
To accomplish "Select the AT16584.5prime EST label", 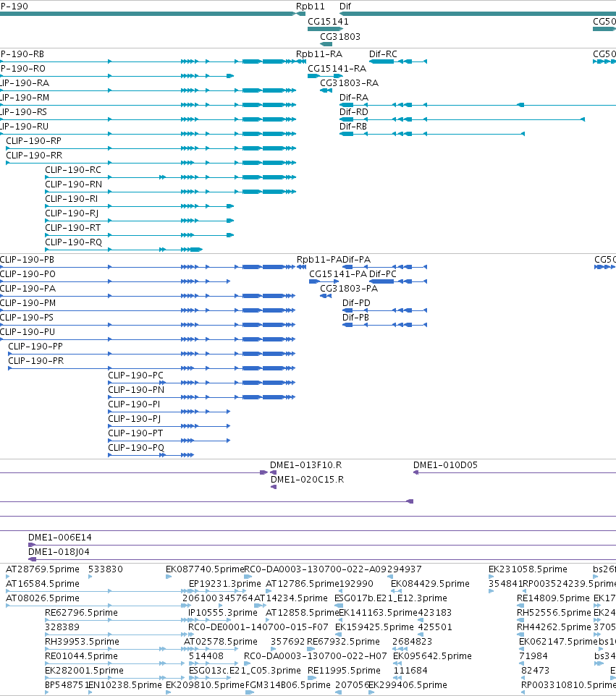I will point(43,583).
